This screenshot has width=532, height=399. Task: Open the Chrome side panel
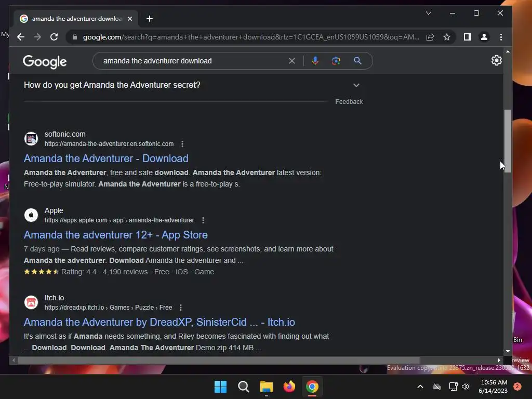pos(468,37)
